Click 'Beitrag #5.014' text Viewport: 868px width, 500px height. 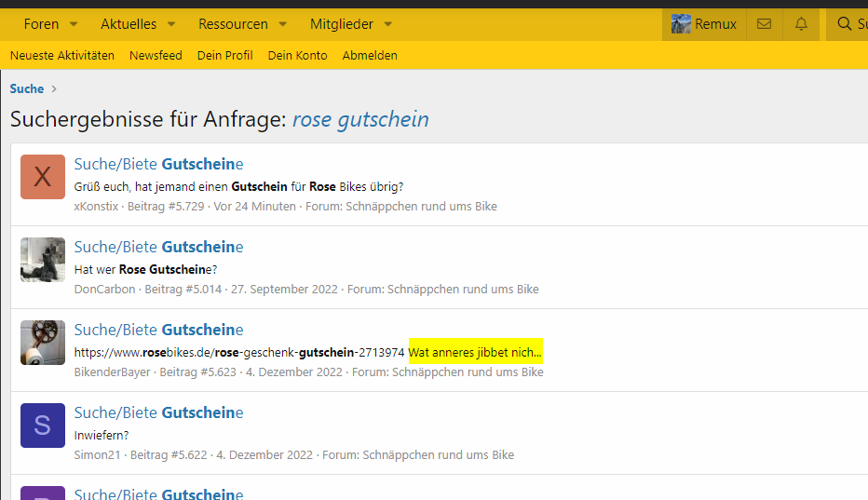pos(183,289)
